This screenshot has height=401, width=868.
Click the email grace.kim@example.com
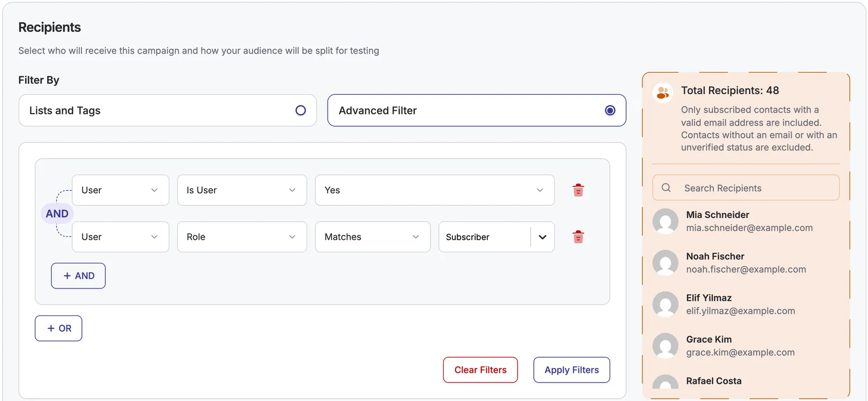coord(741,352)
